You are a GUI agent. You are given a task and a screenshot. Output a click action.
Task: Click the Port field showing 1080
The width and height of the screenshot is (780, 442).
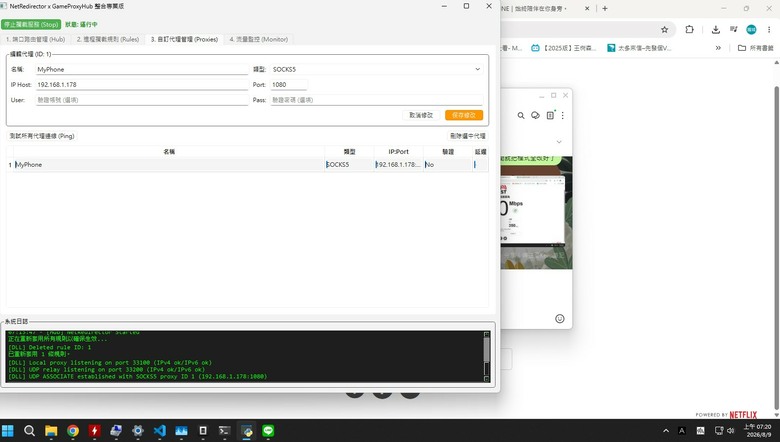point(289,85)
